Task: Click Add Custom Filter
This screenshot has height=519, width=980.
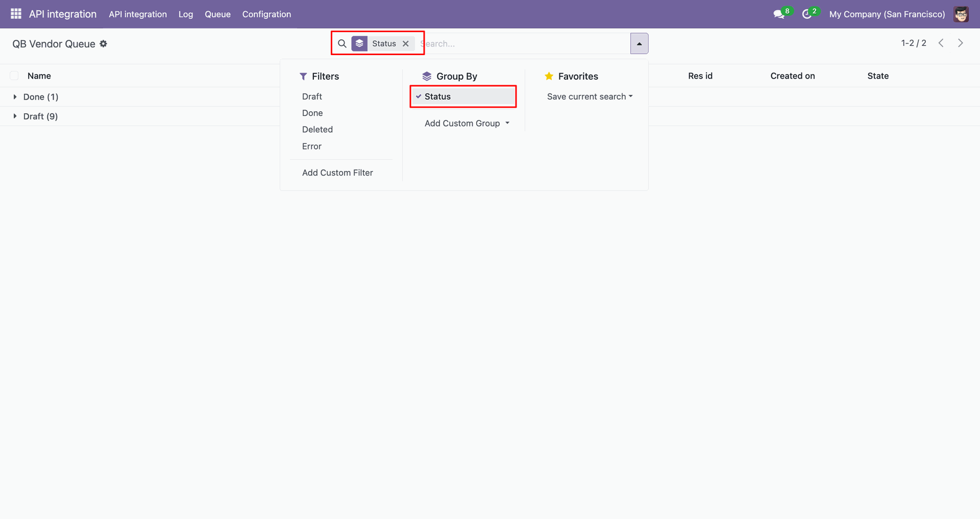Action: (x=337, y=173)
